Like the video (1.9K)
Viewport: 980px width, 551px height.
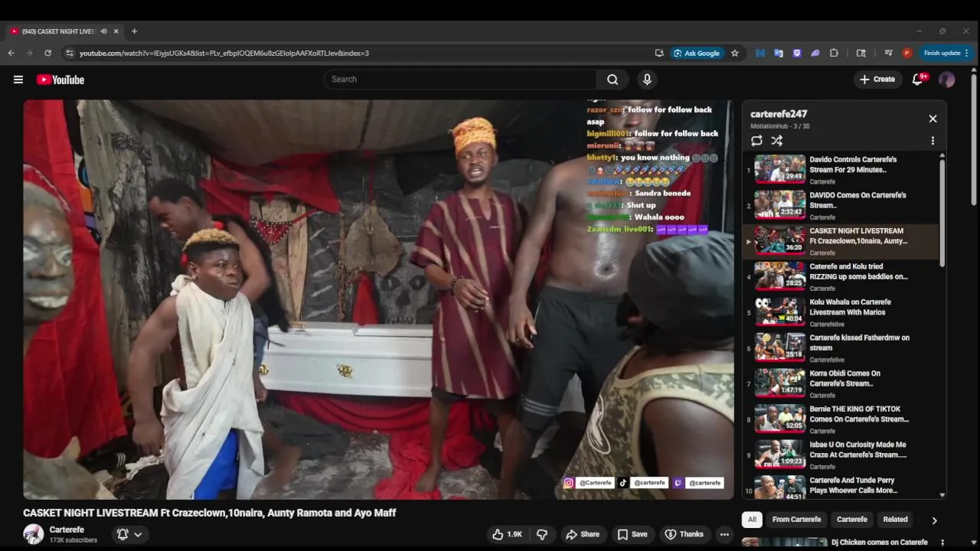coord(508,534)
